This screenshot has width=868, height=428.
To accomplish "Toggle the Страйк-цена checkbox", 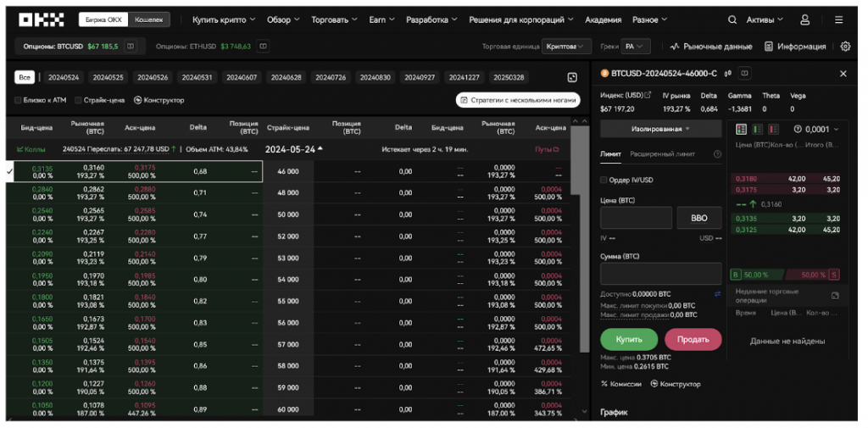I will (x=78, y=100).
